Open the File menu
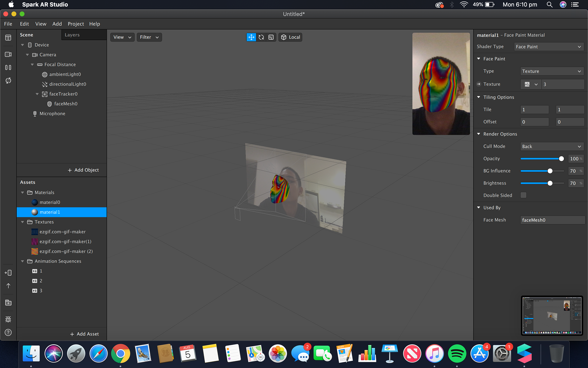Image resolution: width=588 pixels, height=368 pixels. 8,24
